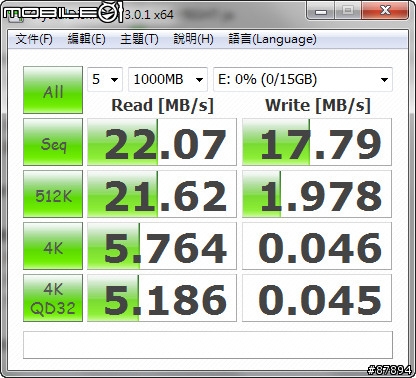Start the Seq benchmark test
Image resolution: width=416 pixels, height=378 pixels.
pos(53,142)
